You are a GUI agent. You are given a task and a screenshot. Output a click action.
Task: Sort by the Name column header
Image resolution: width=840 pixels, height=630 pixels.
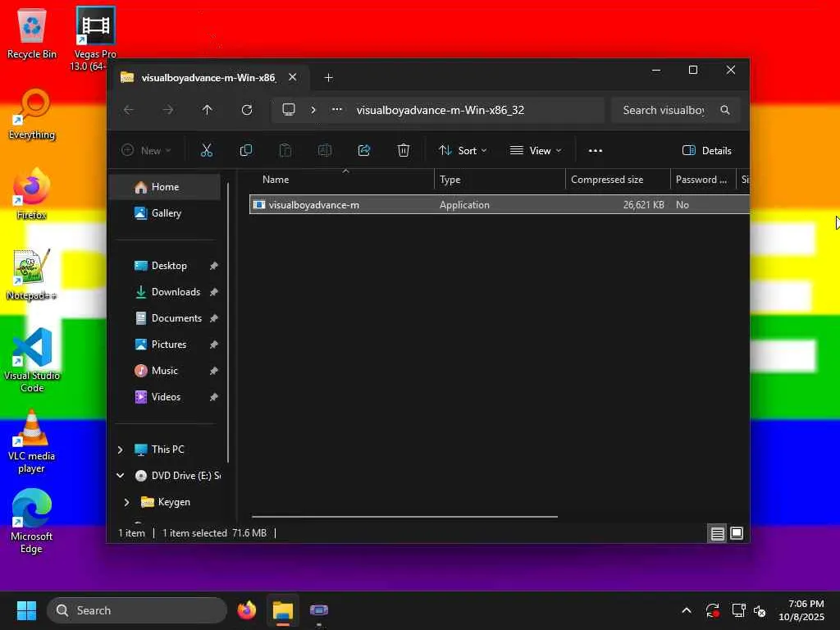pos(343,180)
